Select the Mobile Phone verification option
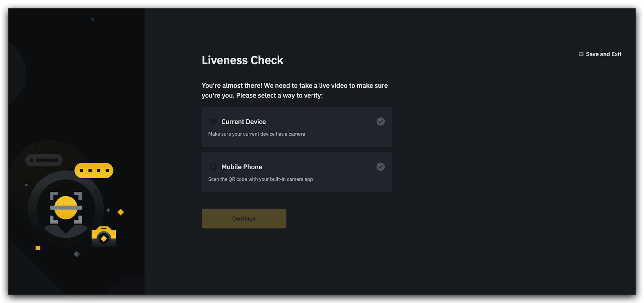Image resolution: width=644 pixels, height=303 pixels. (x=297, y=172)
